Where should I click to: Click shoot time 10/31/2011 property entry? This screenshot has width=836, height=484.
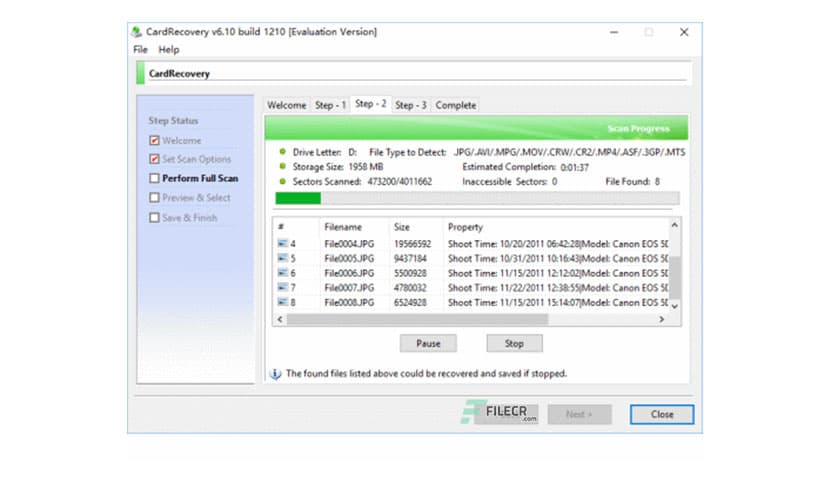[558, 259]
